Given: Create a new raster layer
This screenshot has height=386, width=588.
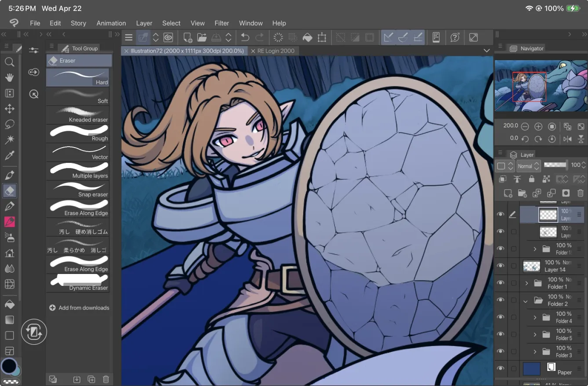Looking at the screenshot, I should (508, 193).
